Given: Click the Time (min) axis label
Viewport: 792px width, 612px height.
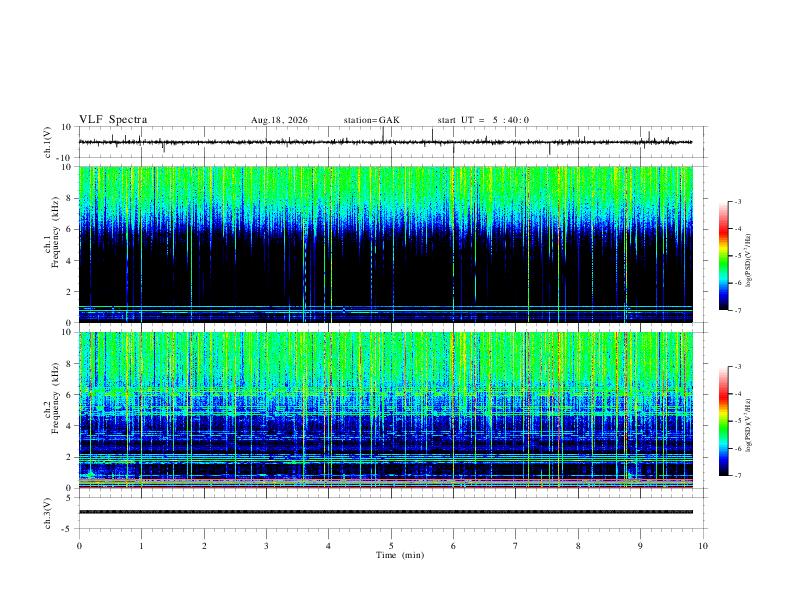Looking at the screenshot, I should pyautogui.click(x=400, y=555).
